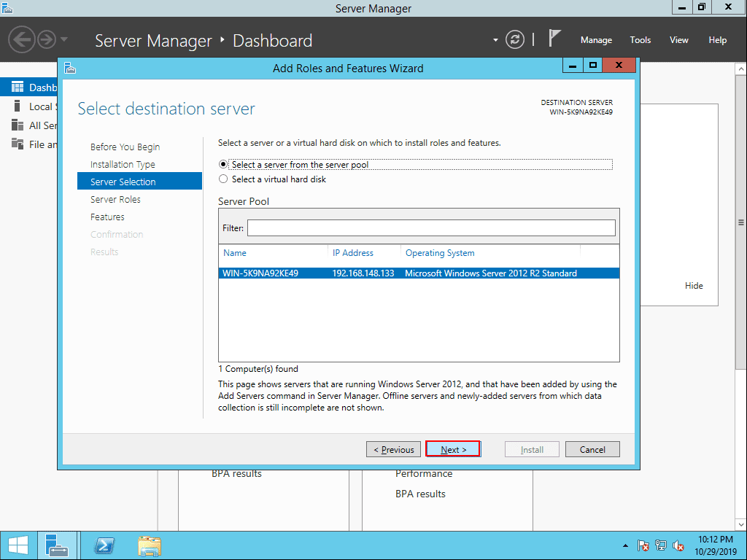
Task: Click the muted speaker tray icon
Action: (x=678, y=545)
